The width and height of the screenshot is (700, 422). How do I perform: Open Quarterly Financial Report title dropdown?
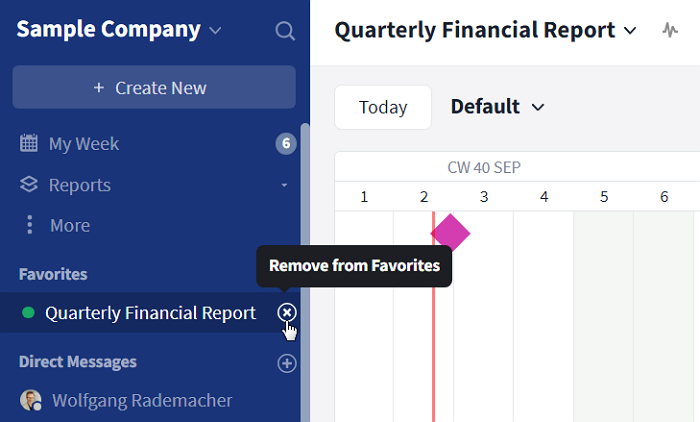click(x=630, y=30)
